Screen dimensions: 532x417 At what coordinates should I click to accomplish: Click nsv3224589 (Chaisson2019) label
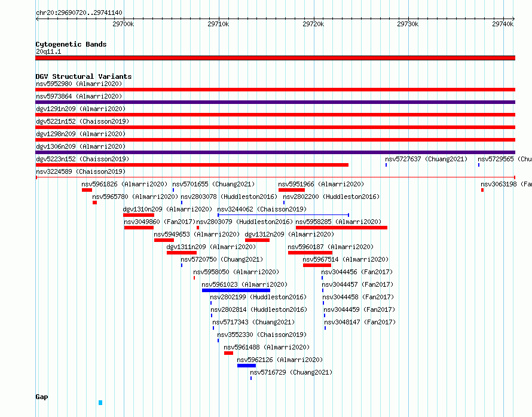tap(81, 171)
